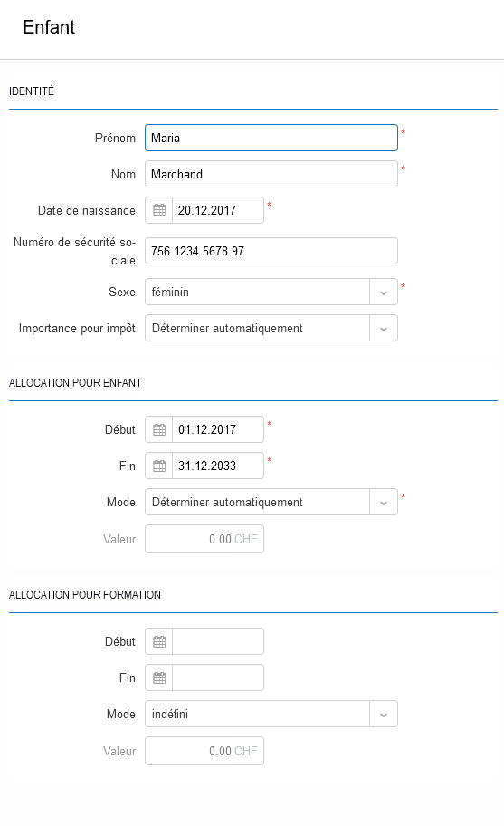Expand Importance pour impôt dropdown arrow
This screenshot has height=826, width=504.
[384, 328]
